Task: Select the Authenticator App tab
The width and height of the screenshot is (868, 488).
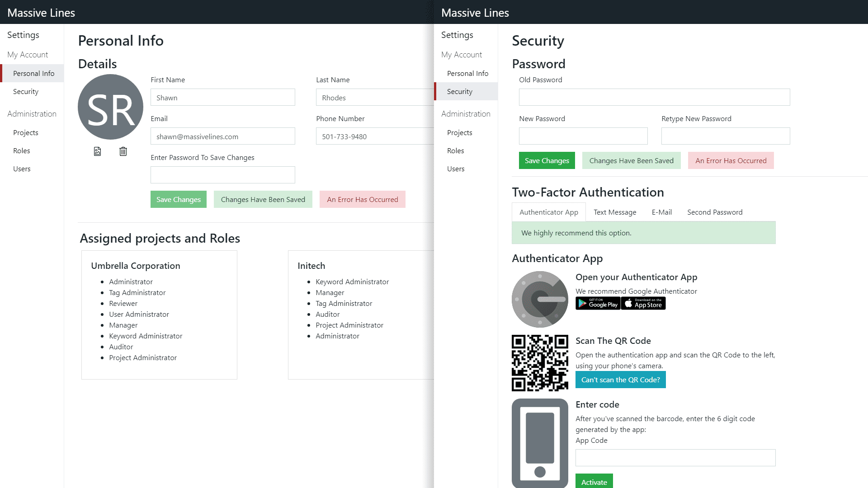Action: pyautogui.click(x=548, y=212)
